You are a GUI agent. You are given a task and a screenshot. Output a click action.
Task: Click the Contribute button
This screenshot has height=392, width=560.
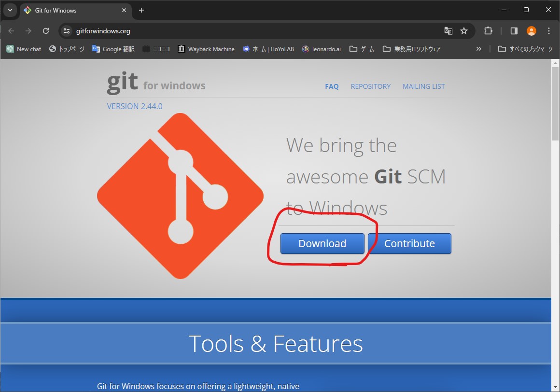click(x=409, y=244)
